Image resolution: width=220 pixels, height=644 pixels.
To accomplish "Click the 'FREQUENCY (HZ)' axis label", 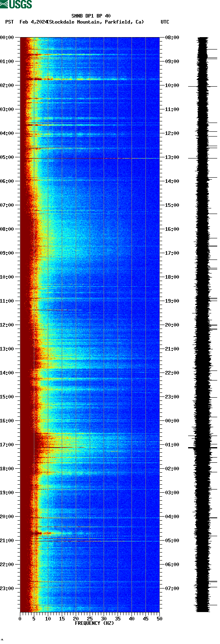I will coord(94,623).
